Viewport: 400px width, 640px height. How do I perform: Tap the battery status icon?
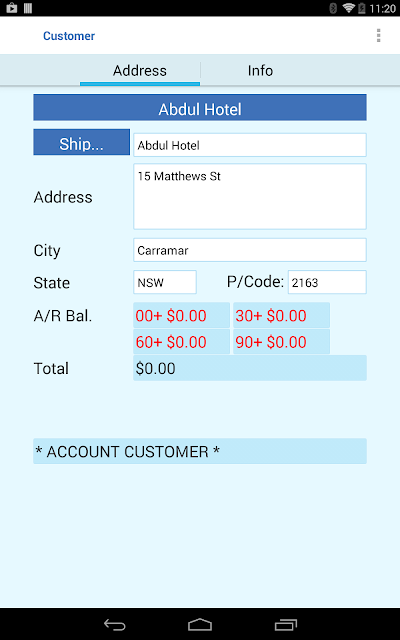(x=361, y=8)
